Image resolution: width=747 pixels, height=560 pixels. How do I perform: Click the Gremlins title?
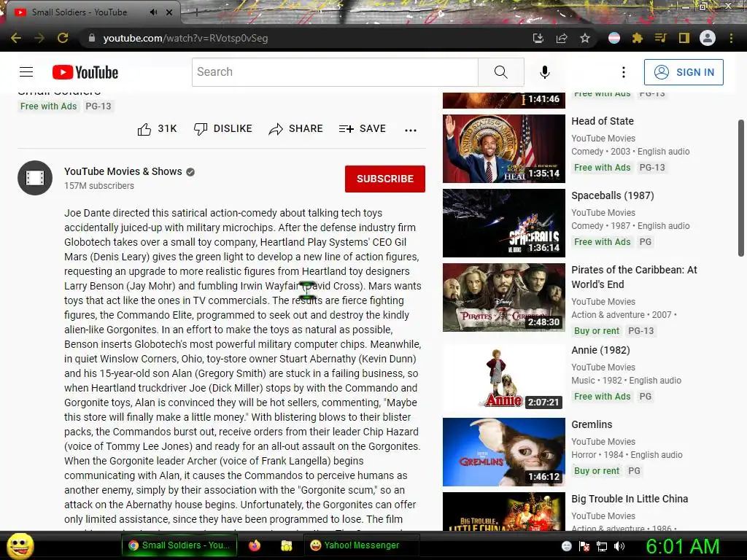pos(592,424)
